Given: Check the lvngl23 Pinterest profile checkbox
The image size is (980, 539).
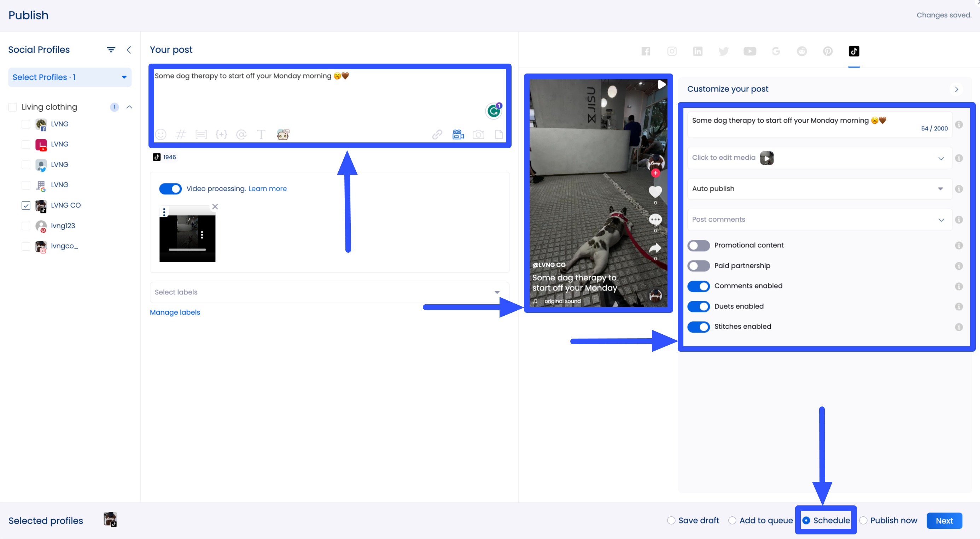Looking at the screenshot, I should (26, 225).
